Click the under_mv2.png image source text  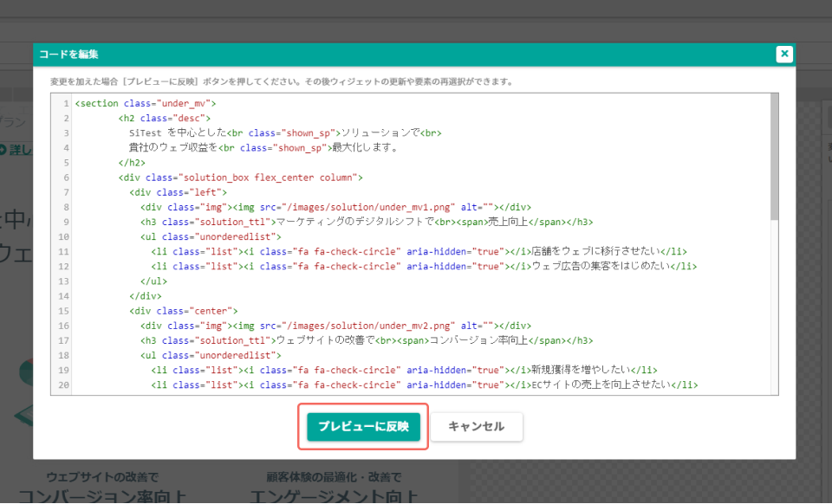coord(368,326)
